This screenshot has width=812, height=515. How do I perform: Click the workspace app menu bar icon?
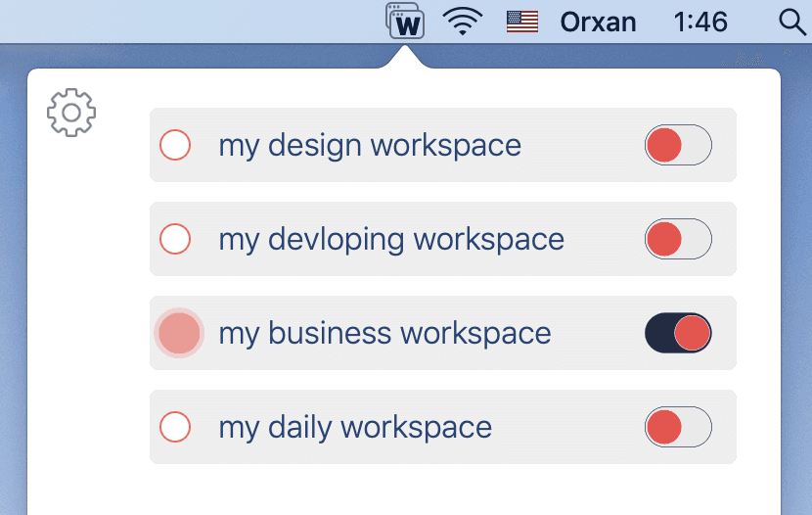406,22
